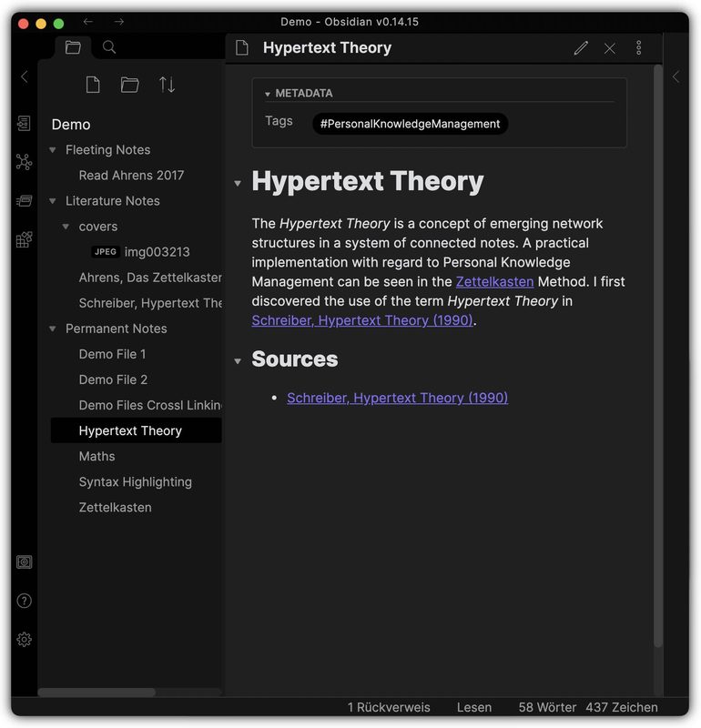Screen dimensions: 701x728
Task: Open the templates ribbon icon
Action: (x=25, y=239)
